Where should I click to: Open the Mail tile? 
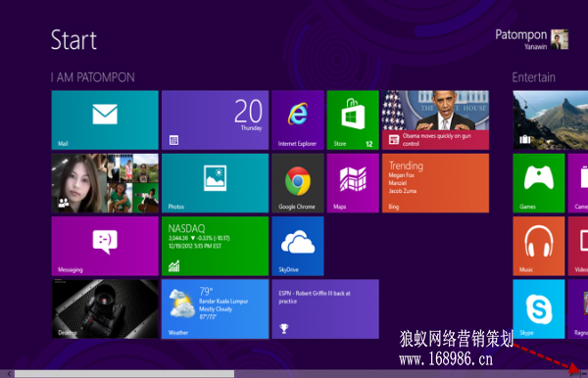(105, 119)
